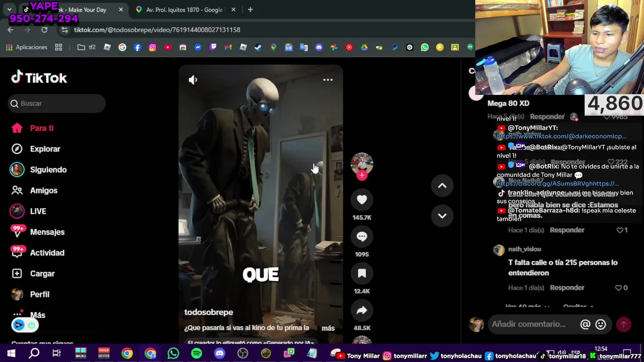Go back in browser history
644x362 pixels.
pos(11,30)
